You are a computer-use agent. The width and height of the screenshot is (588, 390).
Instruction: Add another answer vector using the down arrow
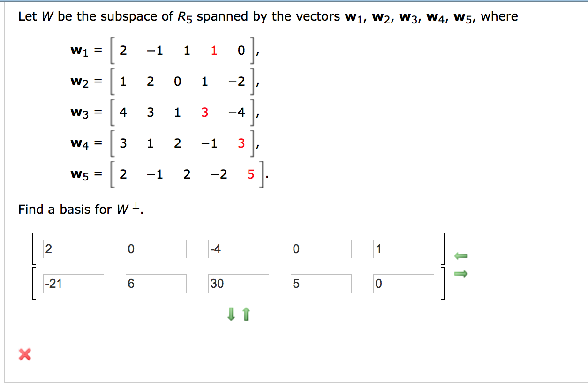point(231,314)
